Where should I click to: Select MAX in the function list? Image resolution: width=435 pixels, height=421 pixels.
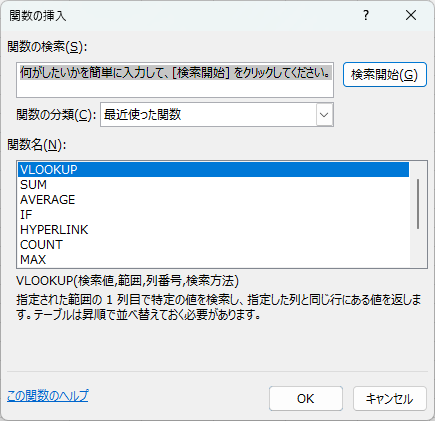[x=213, y=259]
